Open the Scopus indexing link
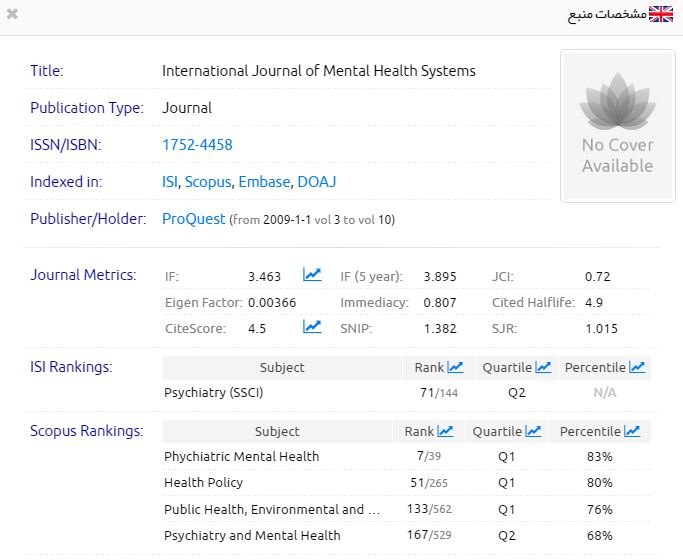Screen dimensions: 683x560 (x=208, y=182)
